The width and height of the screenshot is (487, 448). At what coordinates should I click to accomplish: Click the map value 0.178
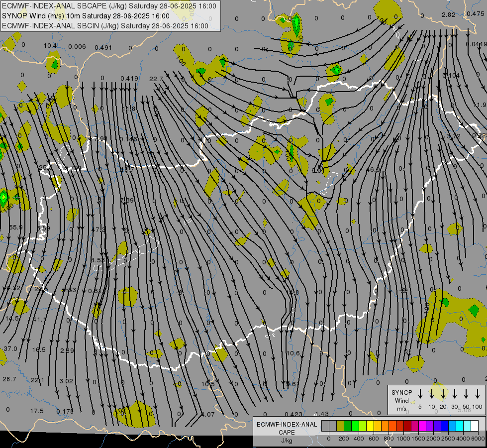tap(65, 411)
